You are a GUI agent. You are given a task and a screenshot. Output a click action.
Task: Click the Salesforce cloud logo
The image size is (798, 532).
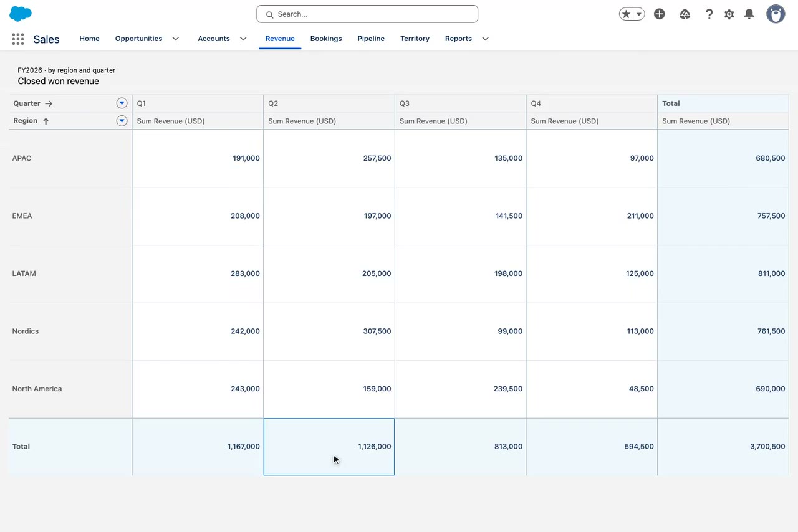point(21,14)
